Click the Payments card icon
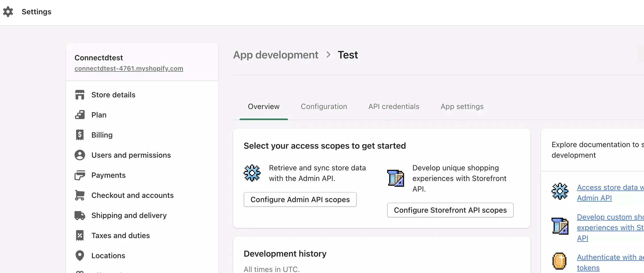Screen dimensions: 644x273 pyautogui.click(x=80, y=175)
